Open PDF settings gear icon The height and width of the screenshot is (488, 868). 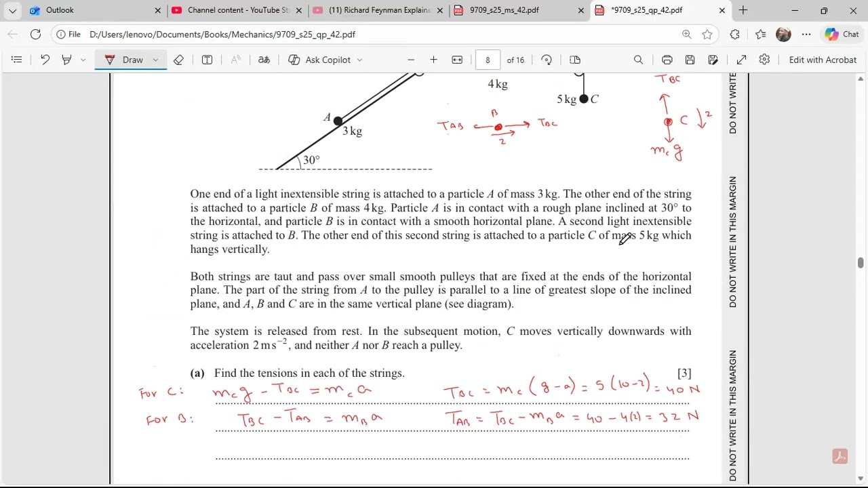point(764,60)
